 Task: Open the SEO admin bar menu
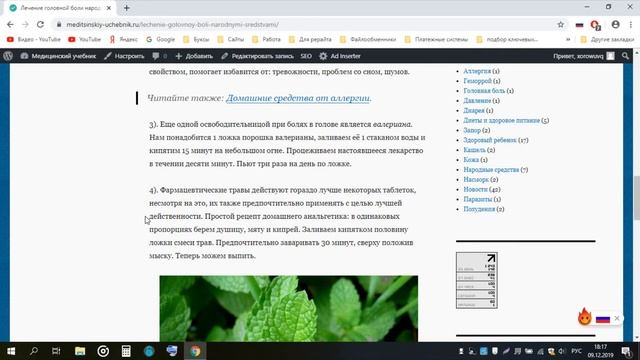click(306, 56)
